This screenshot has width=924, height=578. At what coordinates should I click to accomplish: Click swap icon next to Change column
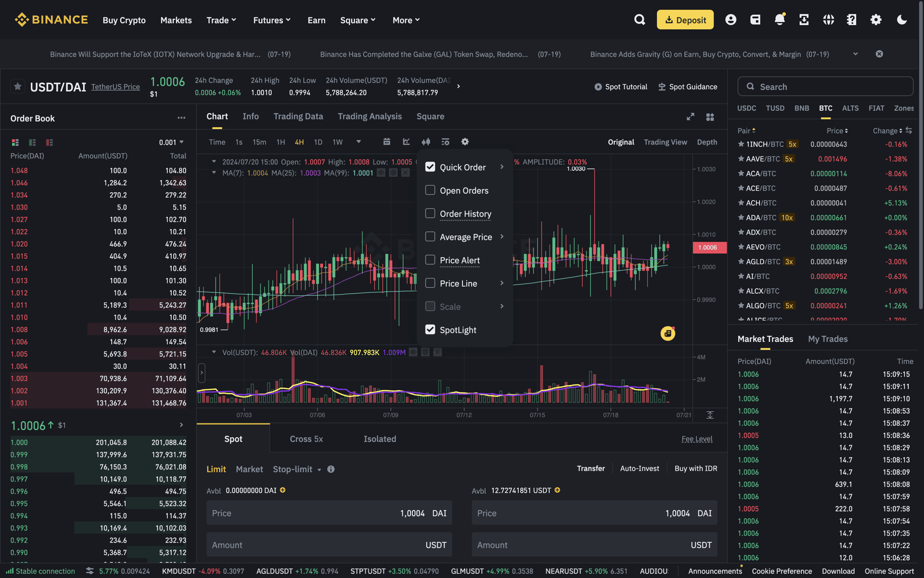[909, 131]
